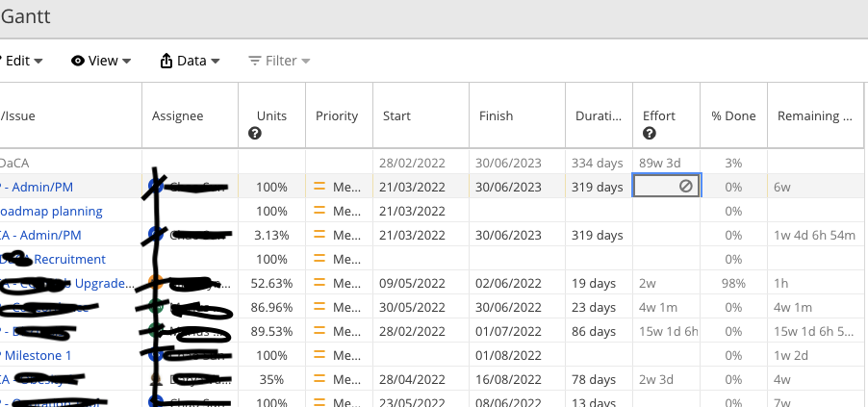
Task: Click medium priority icon in Milestone 1 row
Action: 319,354
